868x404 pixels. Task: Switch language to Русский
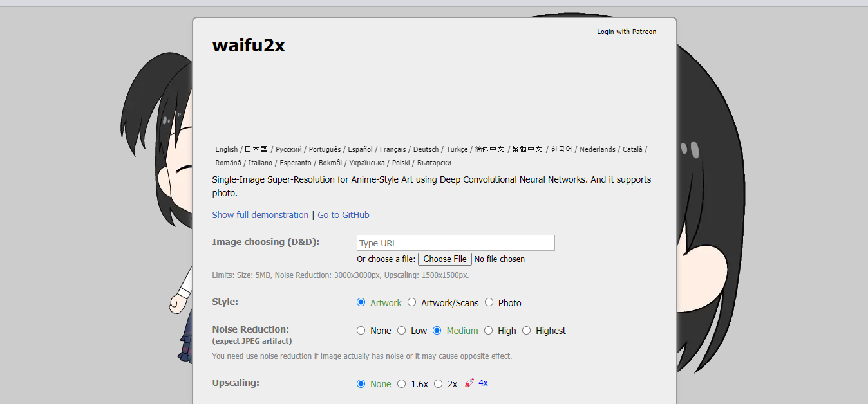click(x=288, y=149)
